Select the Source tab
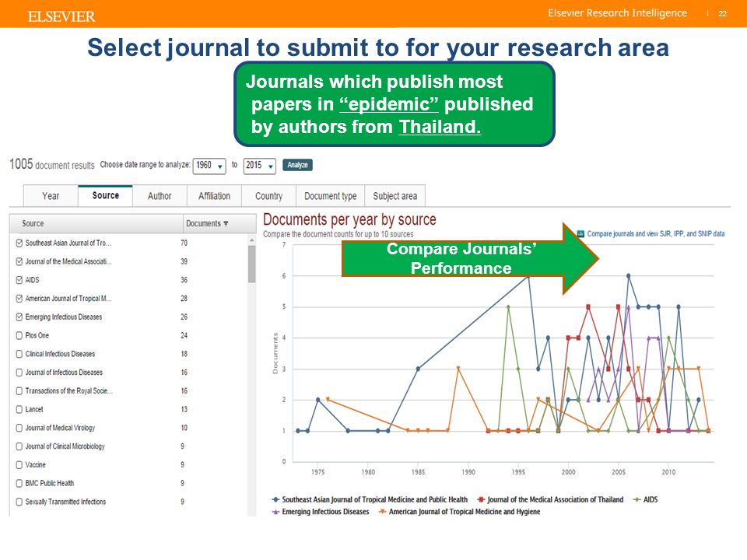 pyautogui.click(x=105, y=195)
